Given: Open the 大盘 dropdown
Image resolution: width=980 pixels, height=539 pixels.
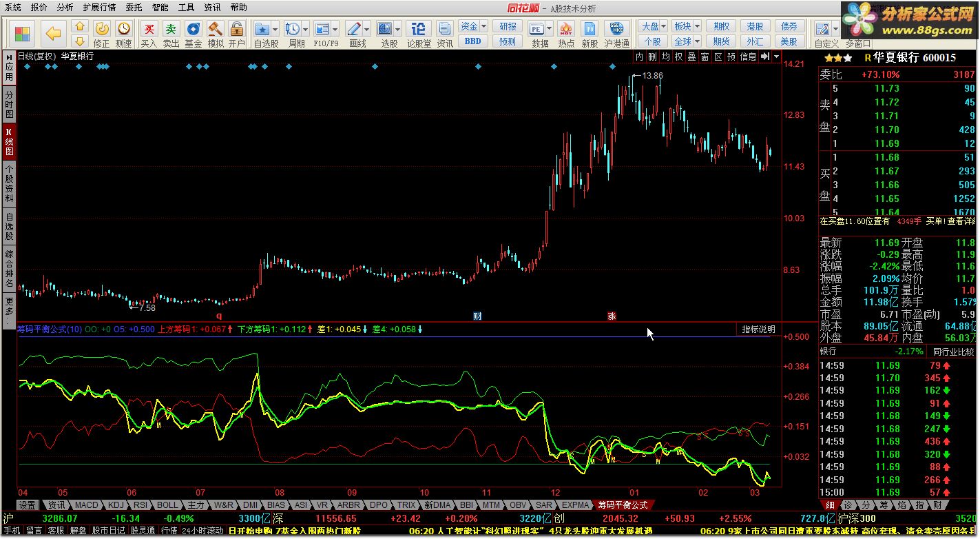Looking at the screenshot, I should 653,26.
